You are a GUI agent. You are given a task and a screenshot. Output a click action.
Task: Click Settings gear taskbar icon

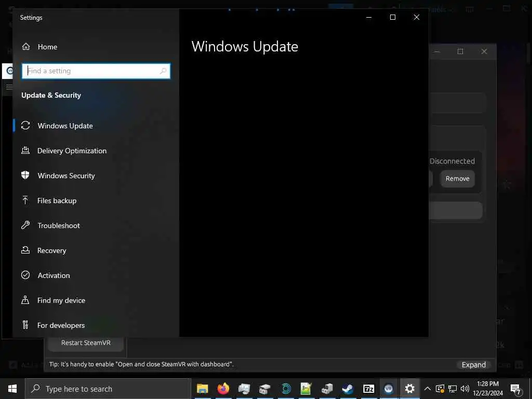click(x=409, y=389)
